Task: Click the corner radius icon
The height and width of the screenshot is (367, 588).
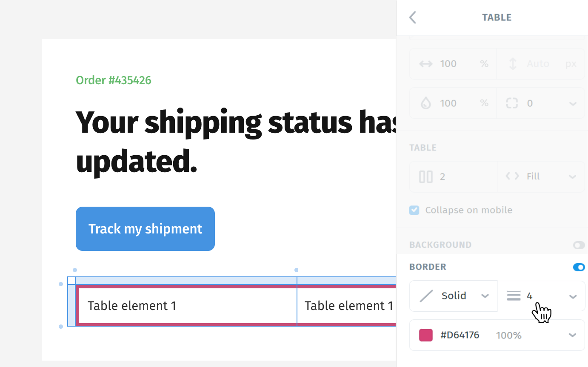Action: tap(512, 103)
